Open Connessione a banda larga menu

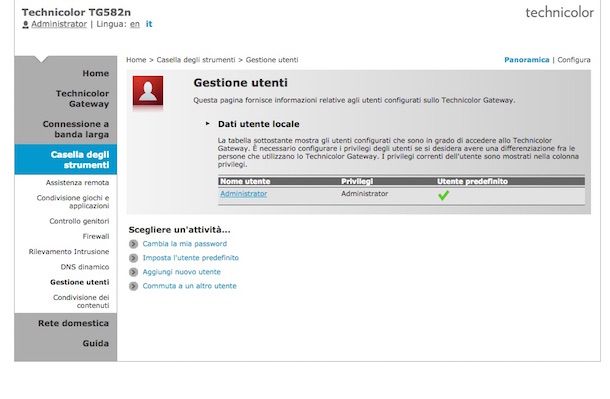click(75, 129)
